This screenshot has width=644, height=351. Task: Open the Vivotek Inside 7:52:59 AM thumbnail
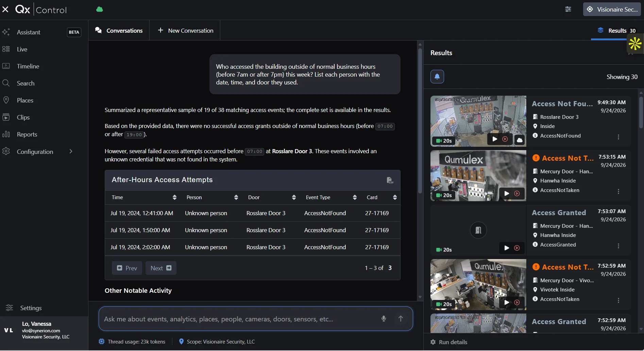478,285
